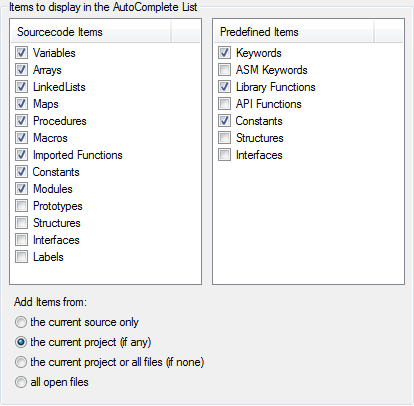Image resolution: width=414 pixels, height=406 pixels.
Task: Uncheck the Modules checkbox
Action: (22, 189)
